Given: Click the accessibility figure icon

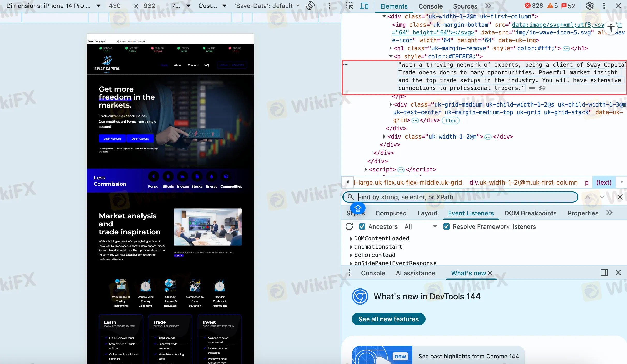Looking at the screenshot, I should [611, 28].
